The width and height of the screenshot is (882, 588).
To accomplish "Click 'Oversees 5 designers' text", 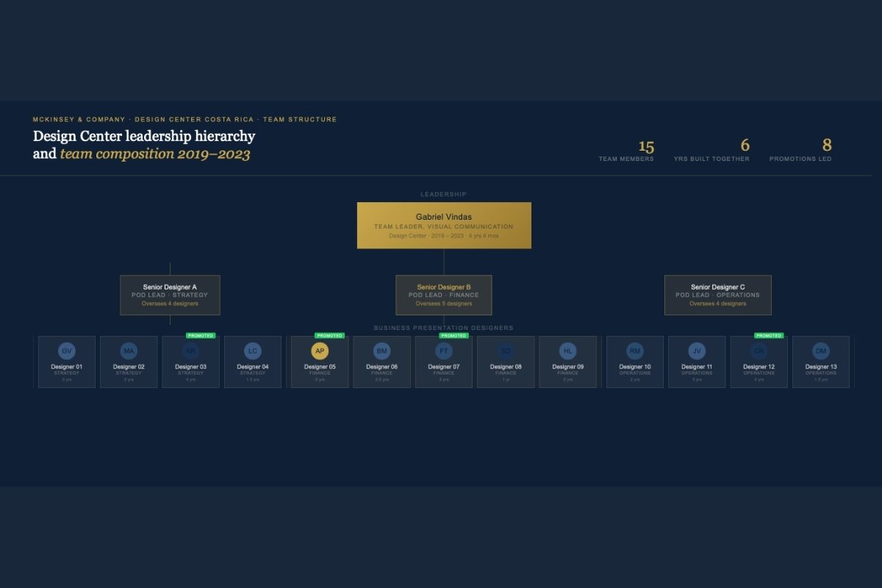I will 444,304.
